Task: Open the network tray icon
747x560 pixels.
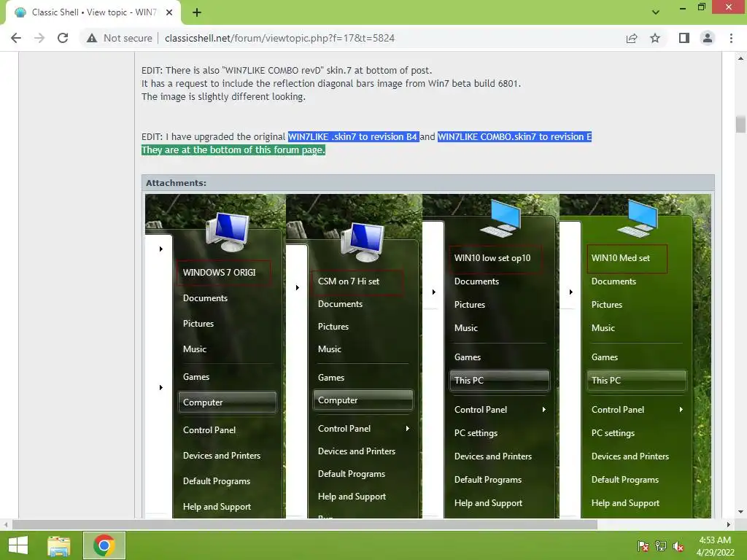Action: 661,546
